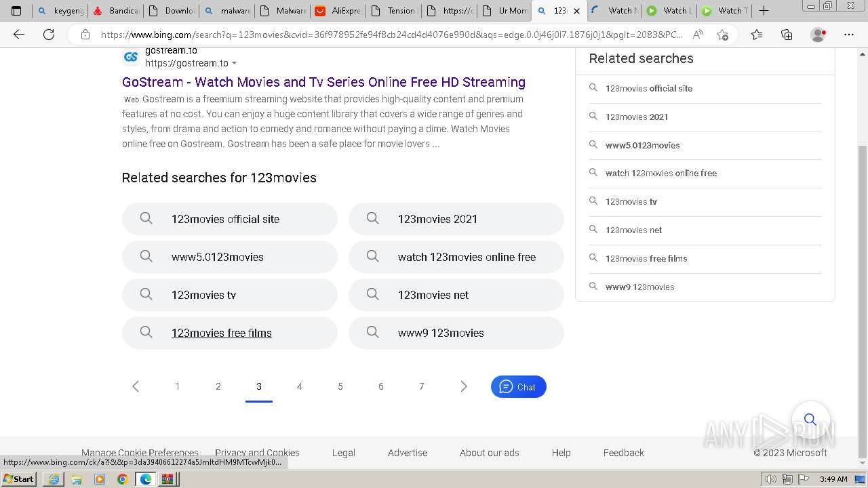Open GoStream Watch Movies result link
The image size is (868, 488).
[x=323, y=82]
